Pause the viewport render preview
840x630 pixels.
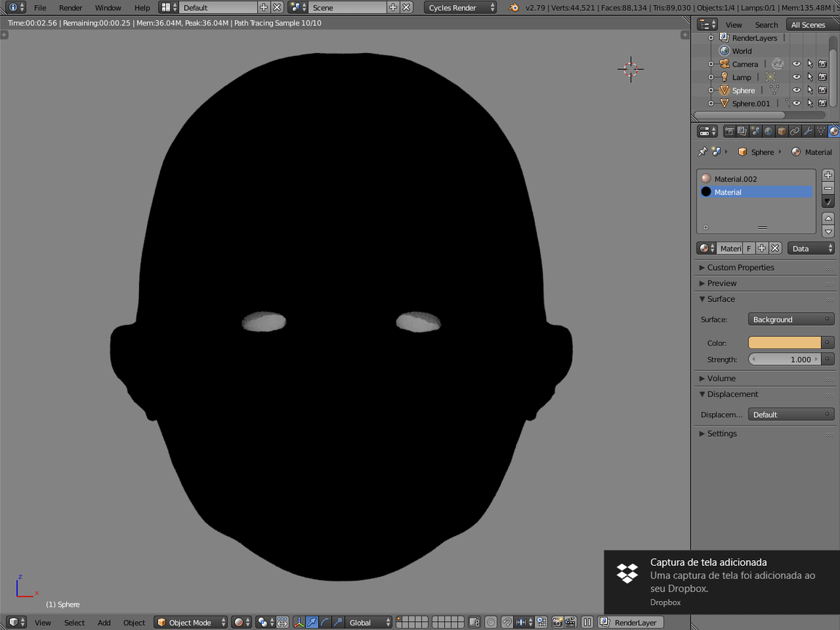pos(587,623)
